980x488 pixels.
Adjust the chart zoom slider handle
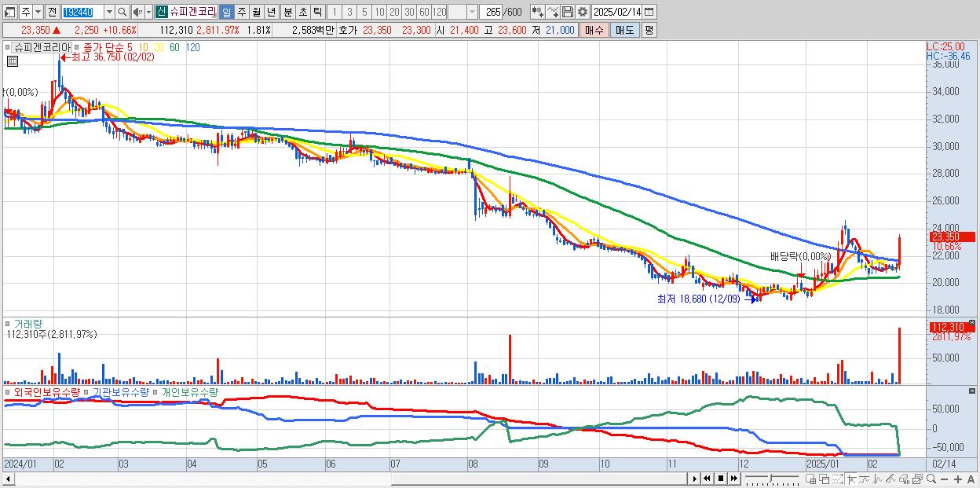click(x=770, y=479)
